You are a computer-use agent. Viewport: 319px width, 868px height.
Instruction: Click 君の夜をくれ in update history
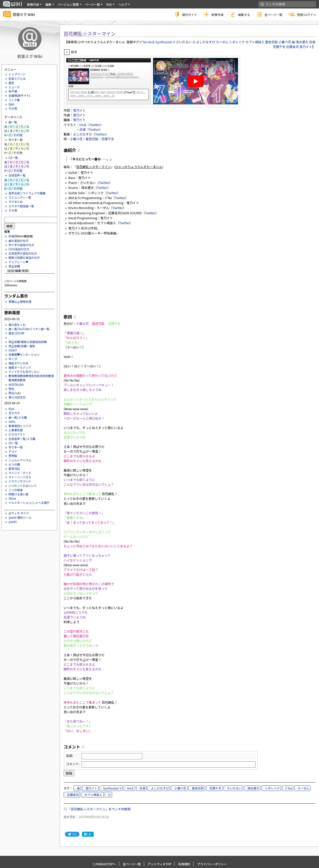click(x=17, y=325)
